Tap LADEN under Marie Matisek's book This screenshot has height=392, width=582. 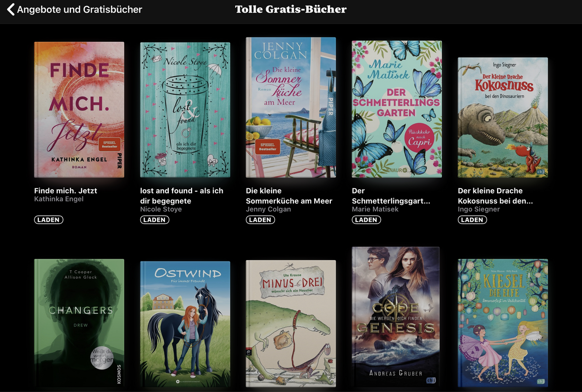pyautogui.click(x=366, y=220)
